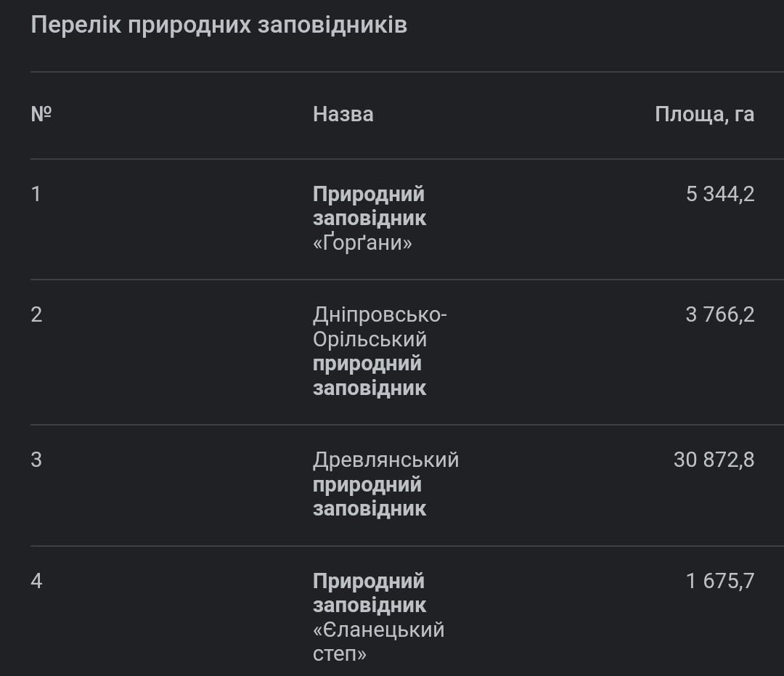Screen dimensions: 784x676
Task: Click row number 3 in the table
Action: tap(36, 460)
